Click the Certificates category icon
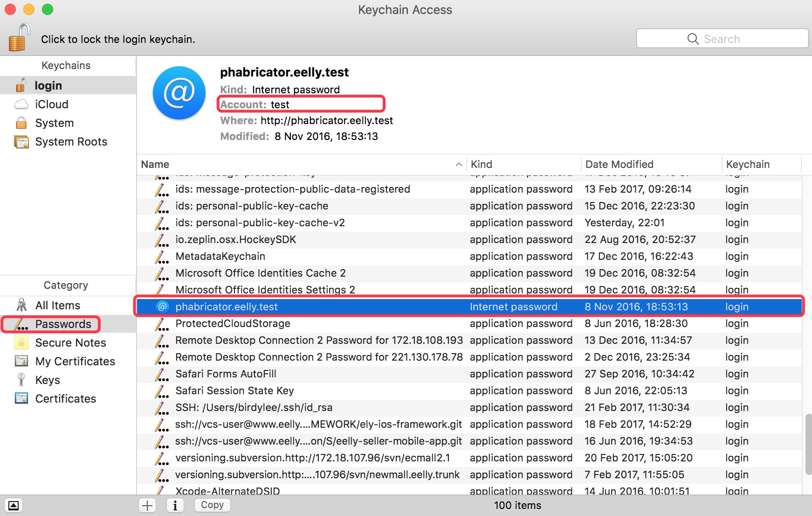The image size is (812, 516). pyautogui.click(x=21, y=398)
